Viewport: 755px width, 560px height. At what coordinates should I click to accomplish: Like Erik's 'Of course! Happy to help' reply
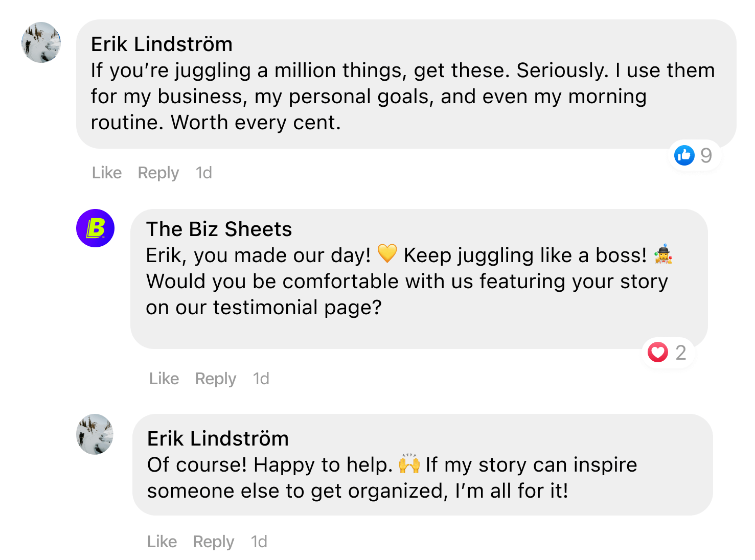[x=162, y=542]
